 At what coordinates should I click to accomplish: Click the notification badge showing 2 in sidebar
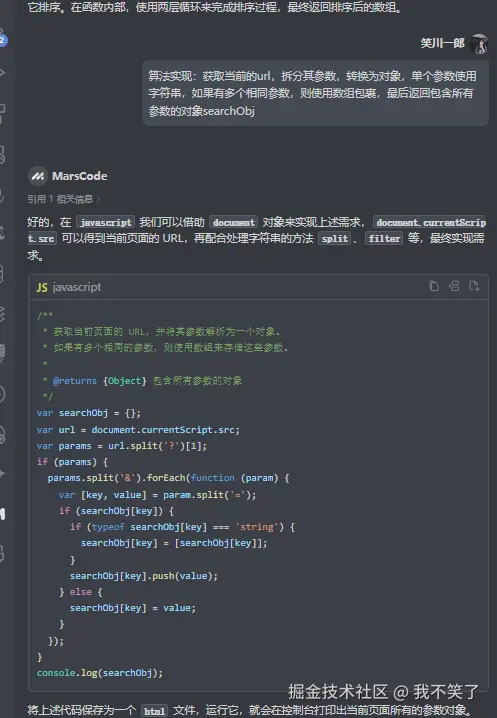point(3,40)
